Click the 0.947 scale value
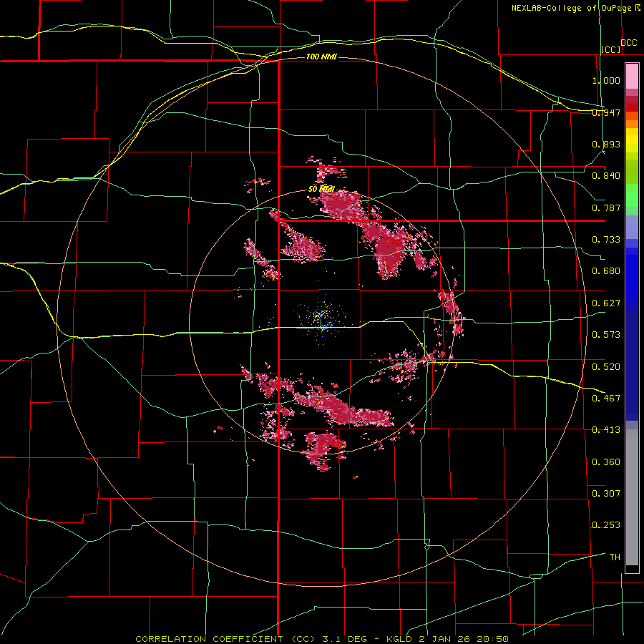 point(606,112)
